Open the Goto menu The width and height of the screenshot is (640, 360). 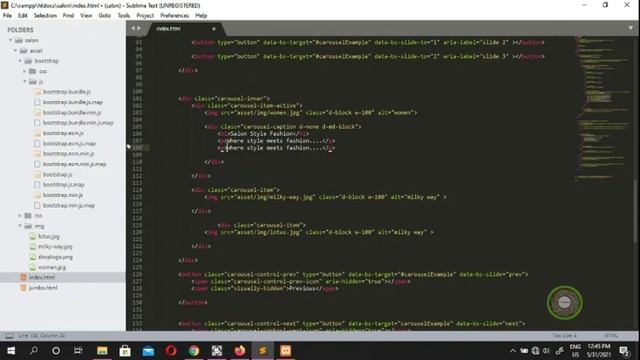pyautogui.click(x=104, y=16)
